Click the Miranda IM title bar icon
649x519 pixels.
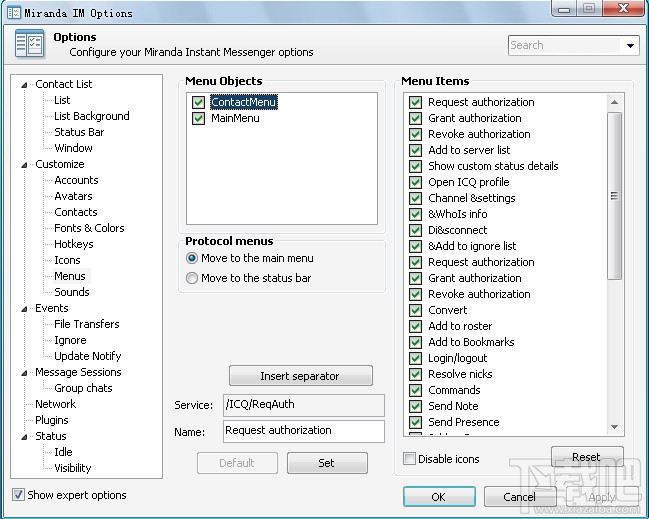[11, 12]
